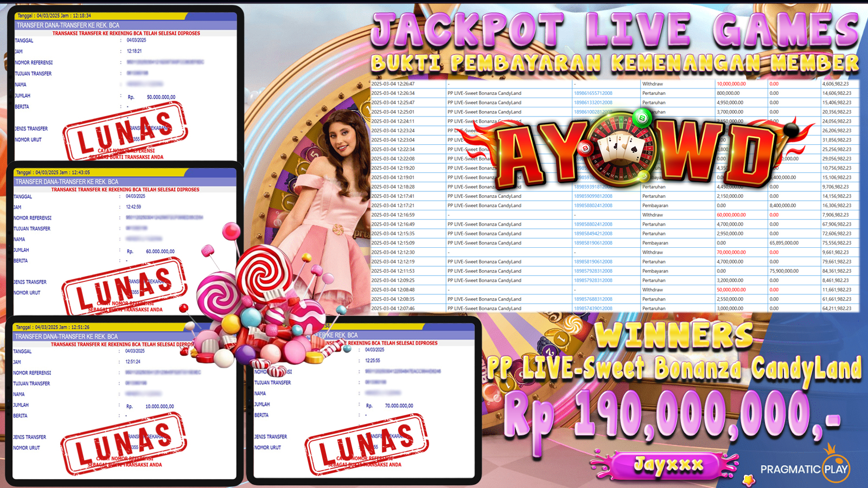Select the 12:43:05 transfer receipt header bar
Screen dimensions: 868x488
125,182
